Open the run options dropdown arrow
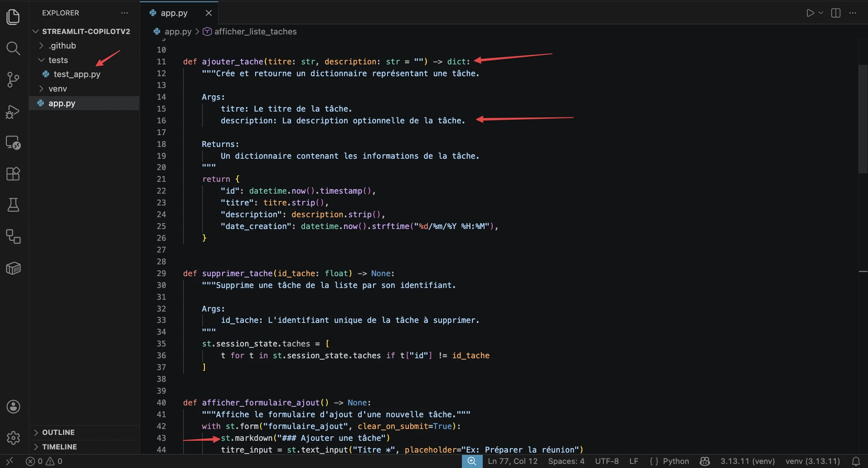 [x=821, y=13]
